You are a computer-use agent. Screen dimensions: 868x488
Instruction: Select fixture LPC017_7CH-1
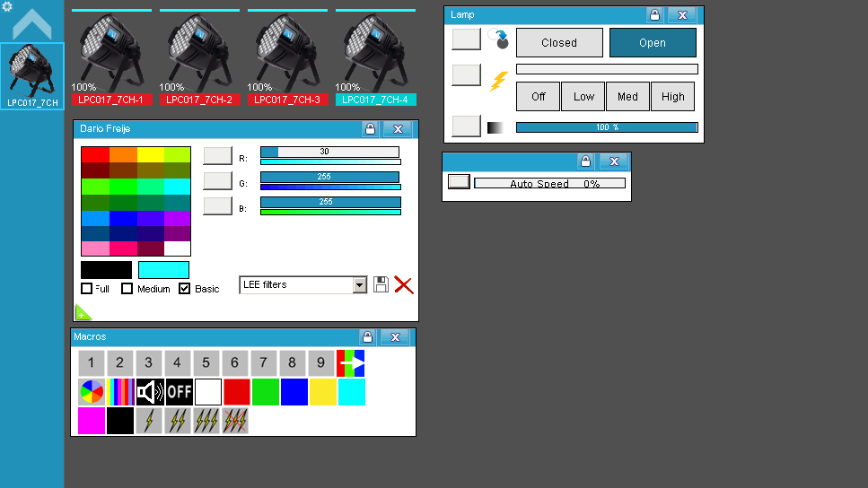[110, 58]
